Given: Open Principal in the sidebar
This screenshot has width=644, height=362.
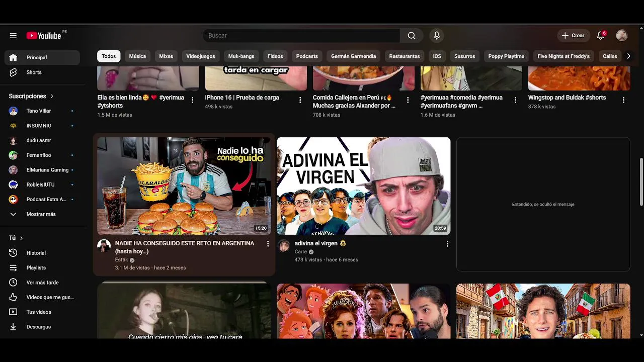Looking at the screenshot, I should (x=42, y=57).
